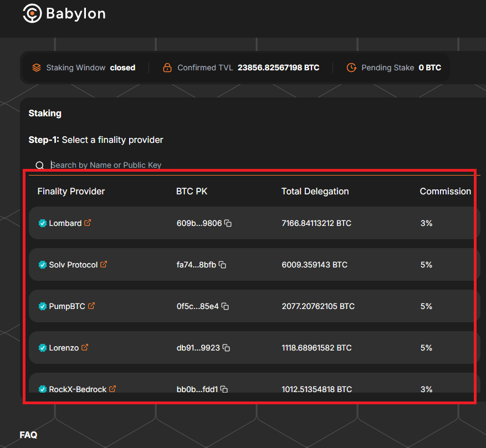Select PumpBTC finality provider name
486x448 pixels.
pyautogui.click(x=67, y=306)
